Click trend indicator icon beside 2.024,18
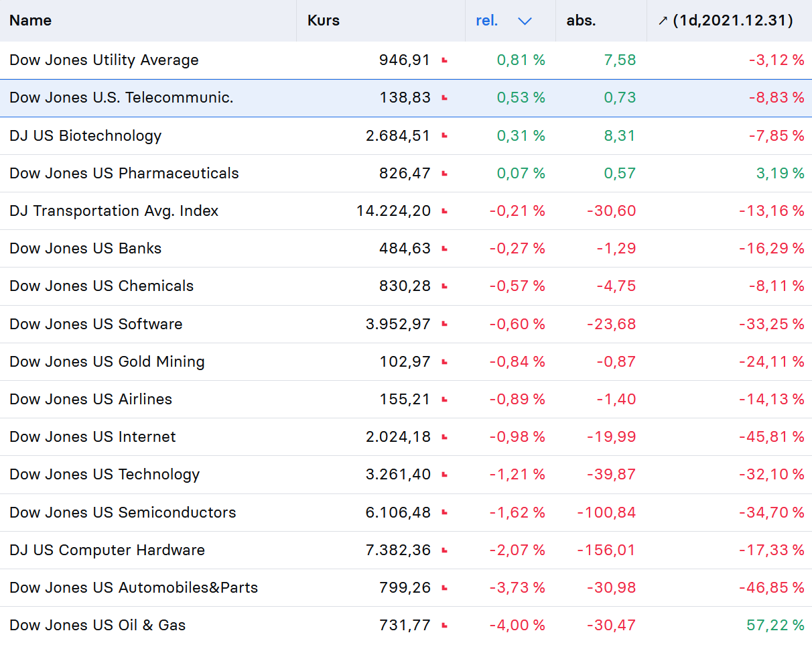The height and width of the screenshot is (645, 812). (444, 437)
